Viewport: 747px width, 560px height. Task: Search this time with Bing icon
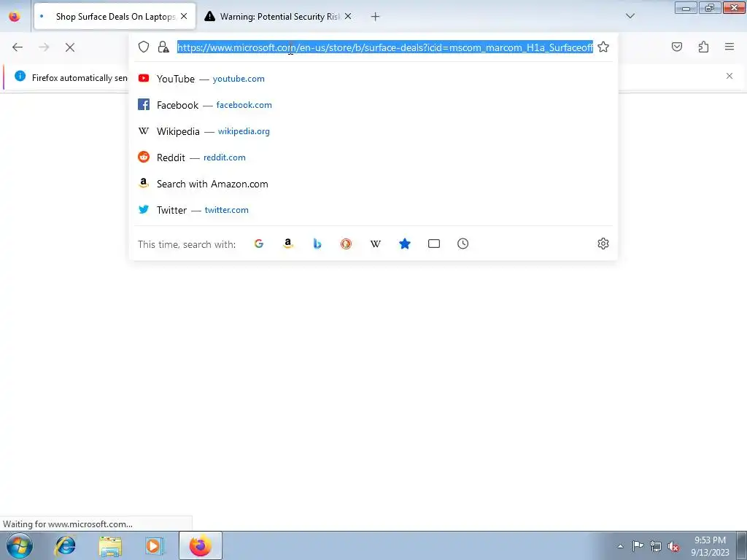(317, 244)
